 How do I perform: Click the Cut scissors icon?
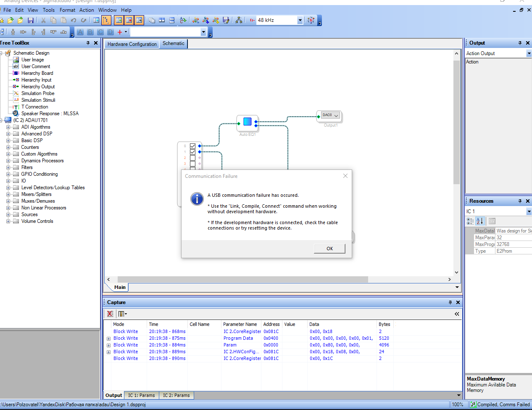43,20
